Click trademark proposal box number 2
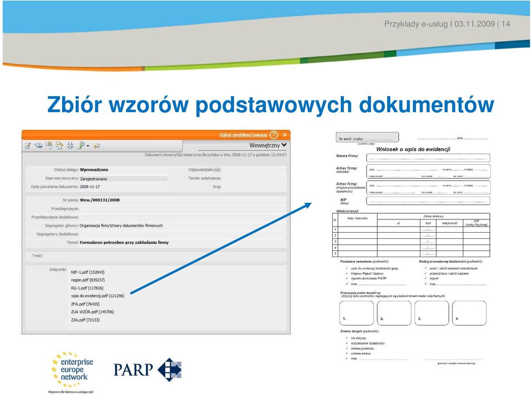 click(394, 313)
